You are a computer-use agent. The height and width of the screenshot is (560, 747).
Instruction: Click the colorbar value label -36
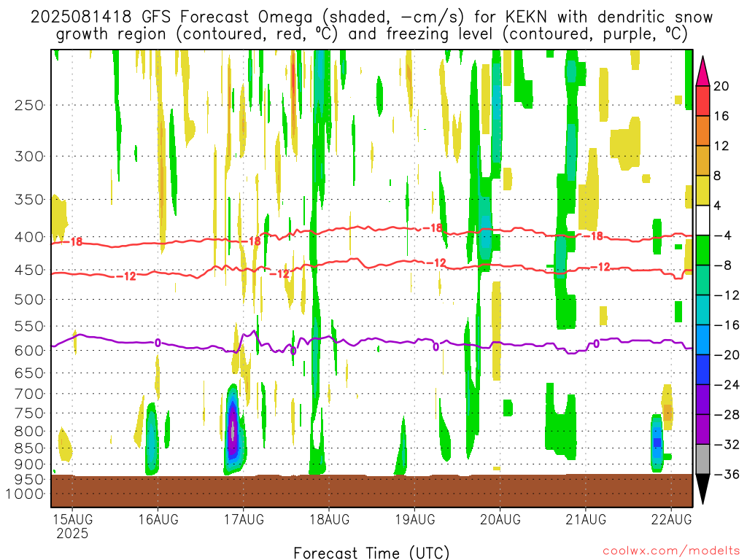[727, 474]
